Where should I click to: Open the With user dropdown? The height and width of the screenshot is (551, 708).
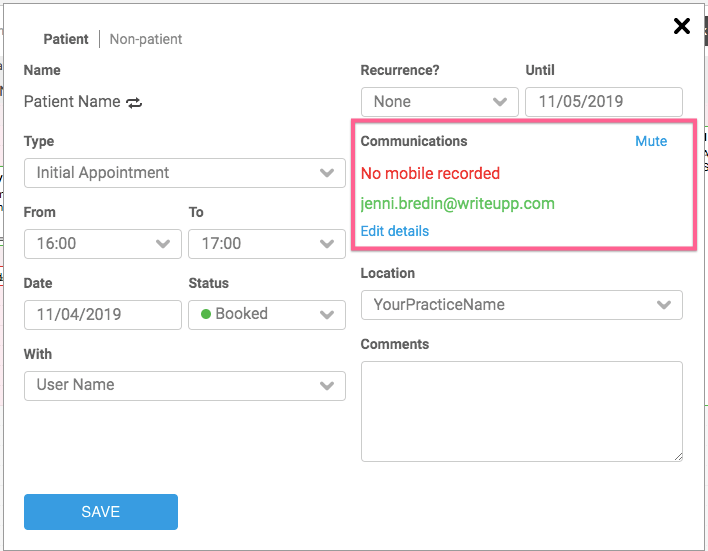point(185,385)
